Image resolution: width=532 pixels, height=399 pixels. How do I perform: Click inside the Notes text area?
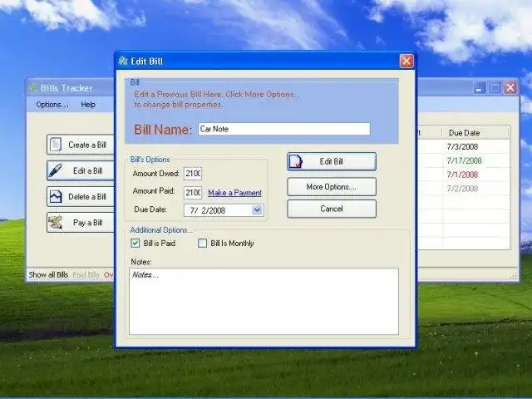click(264, 301)
